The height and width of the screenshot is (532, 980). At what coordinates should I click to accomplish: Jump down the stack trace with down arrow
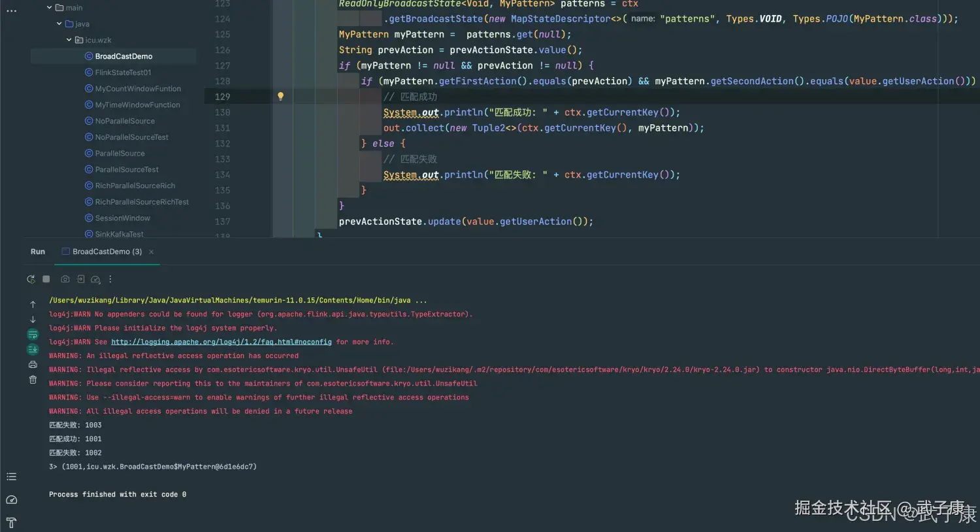pos(33,320)
